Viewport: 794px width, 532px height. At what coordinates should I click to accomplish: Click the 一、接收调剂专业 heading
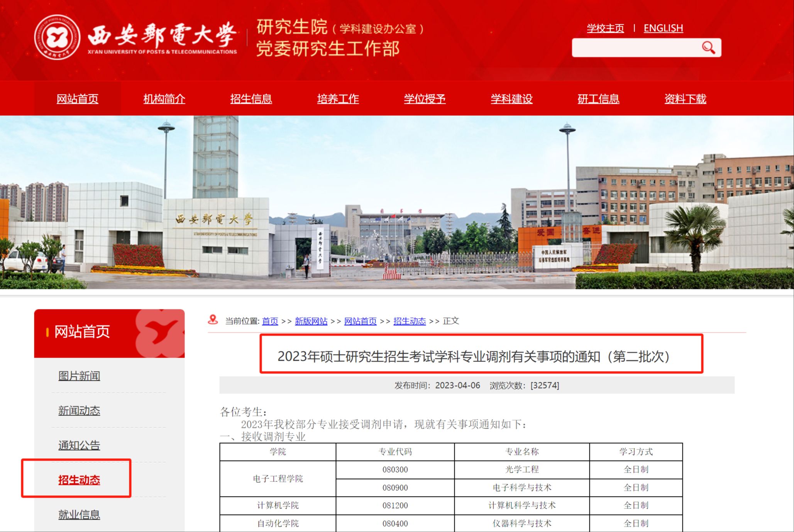262,437
